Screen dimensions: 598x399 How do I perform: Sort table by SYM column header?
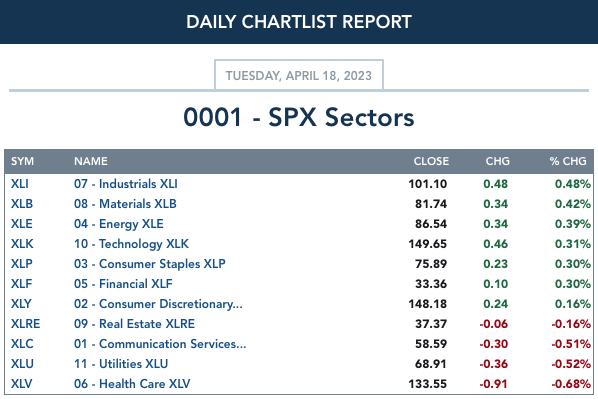pyautogui.click(x=23, y=161)
